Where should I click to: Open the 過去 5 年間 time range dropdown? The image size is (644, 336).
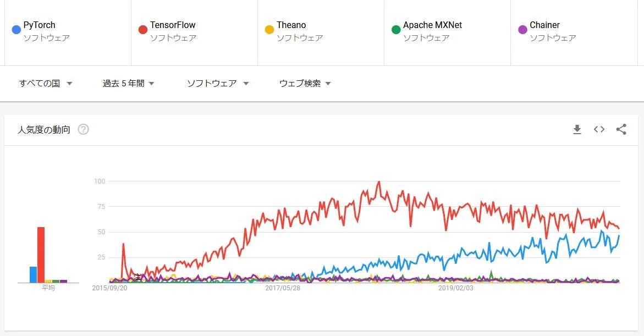[x=128, y=84]
